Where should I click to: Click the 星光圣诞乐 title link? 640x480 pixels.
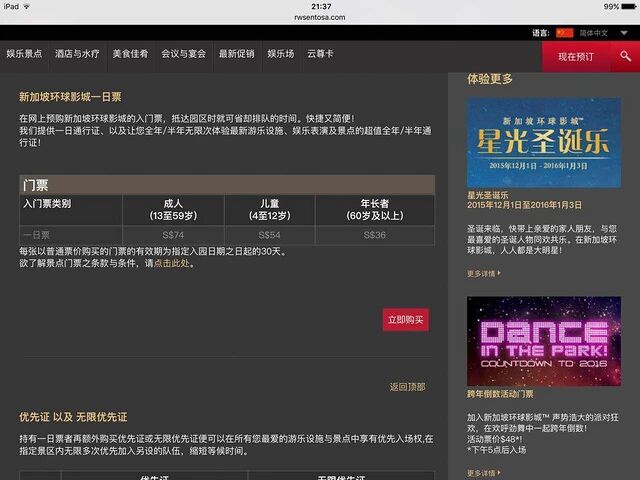(x=487, y=195)
